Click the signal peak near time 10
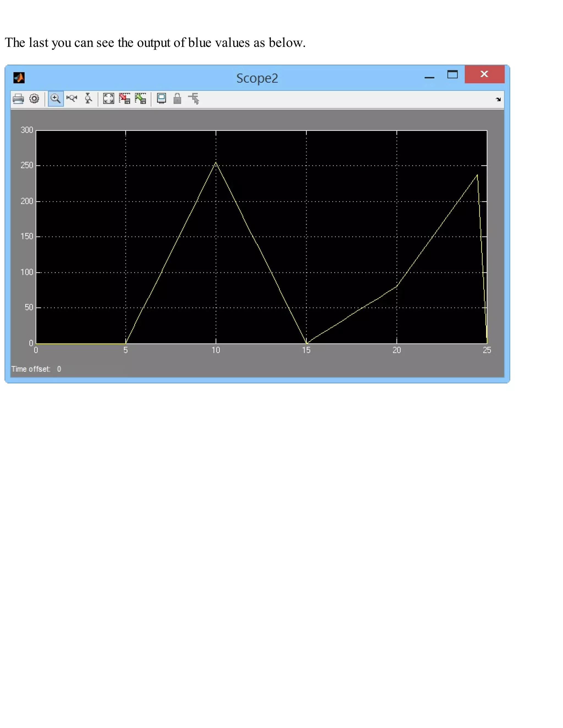Viewport: 563px width, 728px height. (x=216, y=162)
